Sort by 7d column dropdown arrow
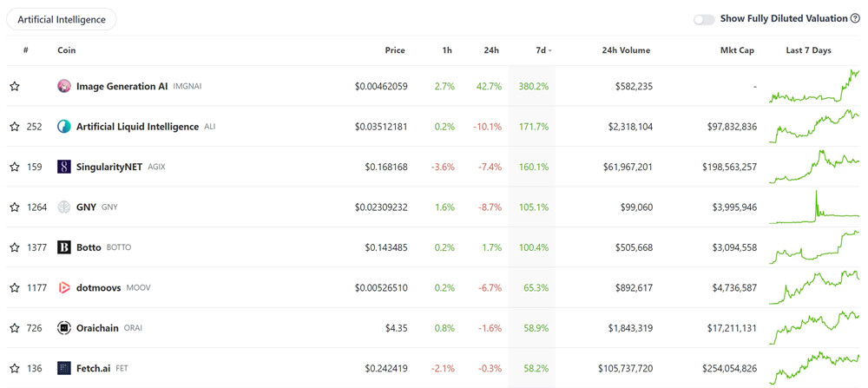This screenshot has height=388, width=868. click(x=550, y=51)
